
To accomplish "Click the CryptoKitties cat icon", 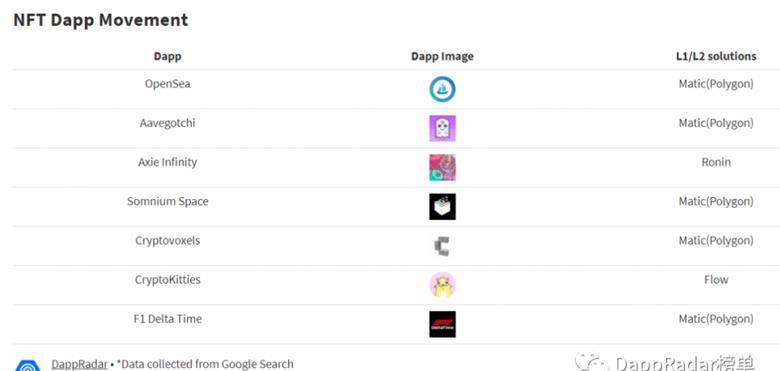I will coord(442,285).
